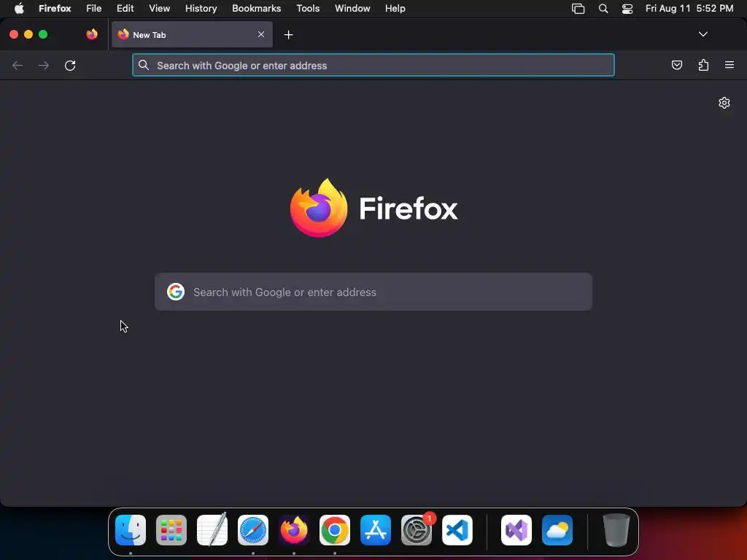The width and height of the screenshot is (747, 560).
Task: Click the date and time clock
Action: click(x=689, y=8)
